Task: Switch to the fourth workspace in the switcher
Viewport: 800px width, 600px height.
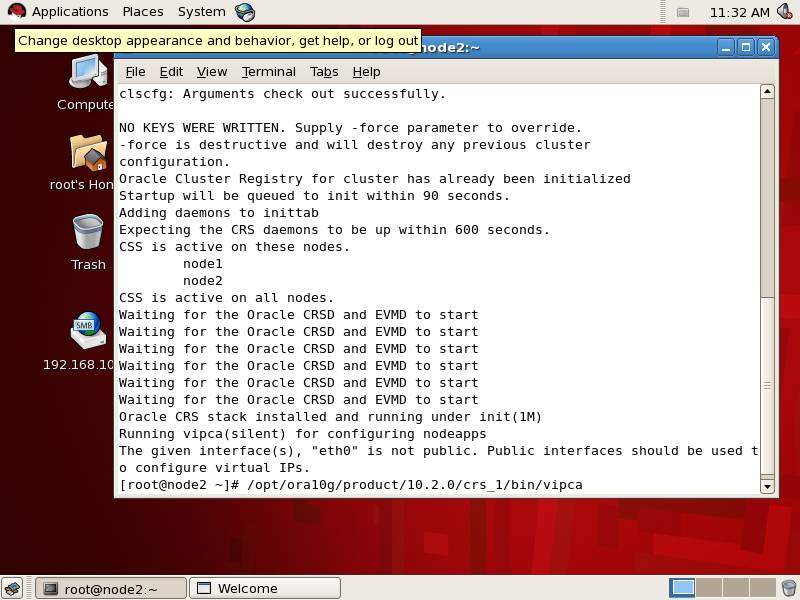Action: (x=762, y=588)
